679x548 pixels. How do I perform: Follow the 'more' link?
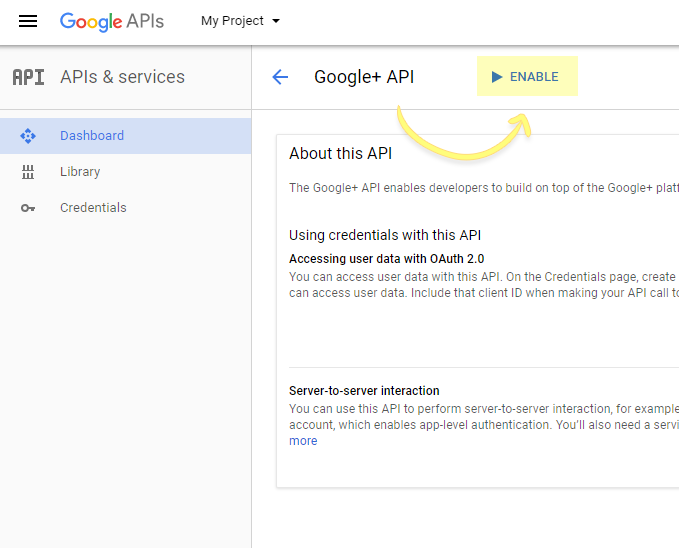[303, 441]
